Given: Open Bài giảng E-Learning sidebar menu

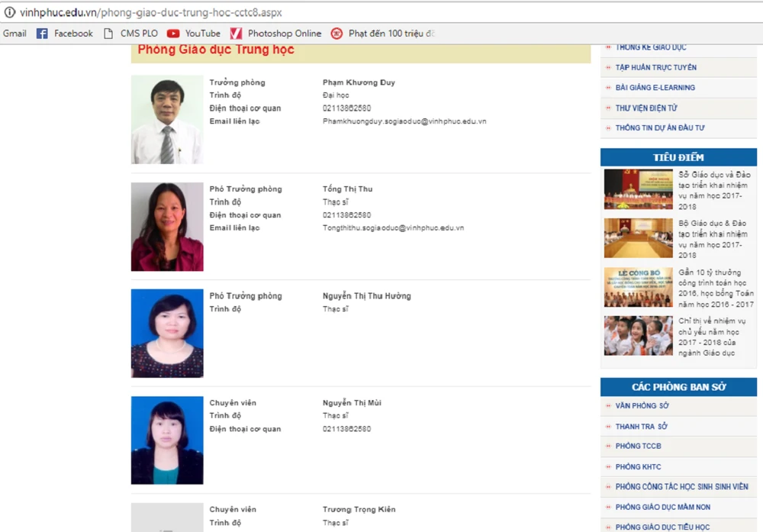Looking at the screenshot, I should pos(655,88).
